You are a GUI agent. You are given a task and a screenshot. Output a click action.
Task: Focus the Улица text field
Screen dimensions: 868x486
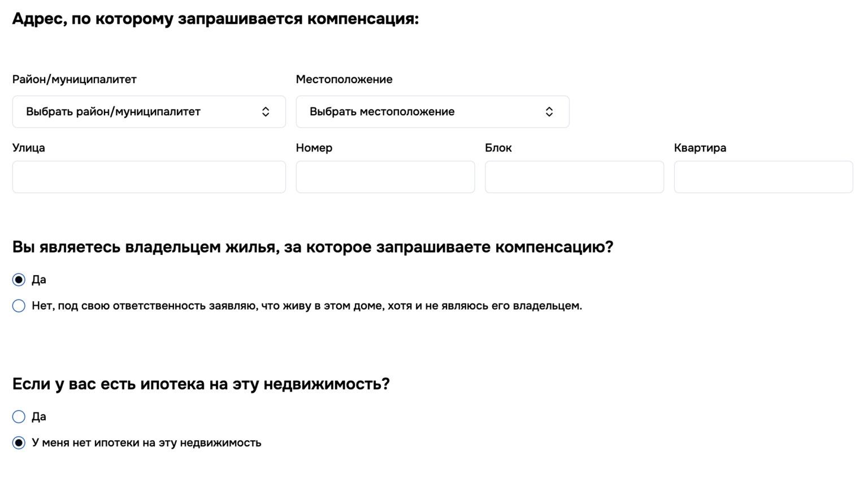(149, 177)
